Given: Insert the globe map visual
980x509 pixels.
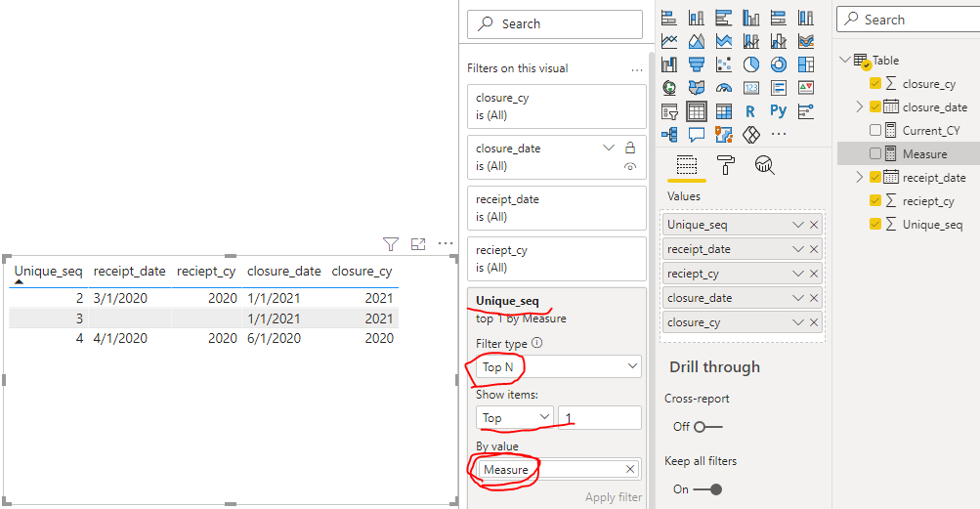Looking at the screenshot, I should [x=669, y=88].
